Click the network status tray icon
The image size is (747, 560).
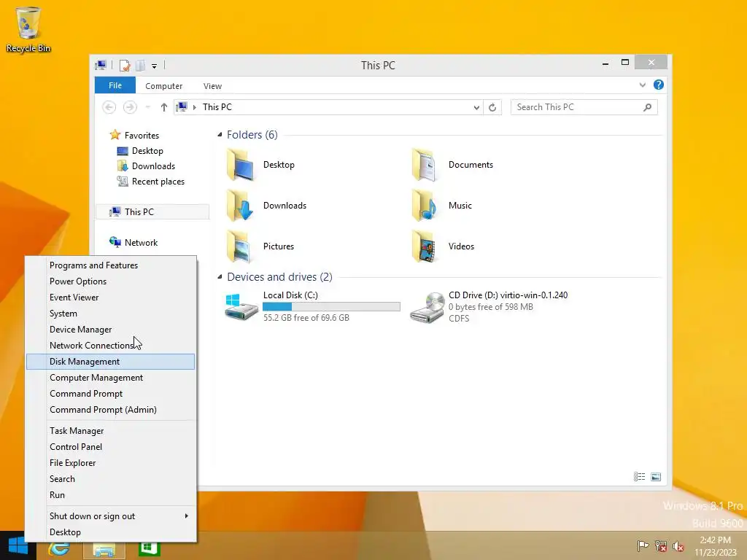(661, 545)
